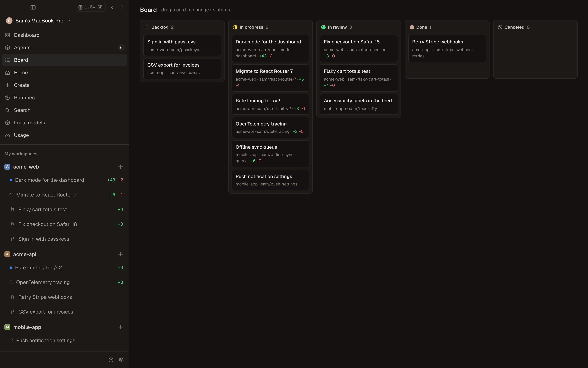This screenshot has width=588, height=368.
Task: Click the Canceled status icon
Action: pyautogui.click(x=500, y=27)
